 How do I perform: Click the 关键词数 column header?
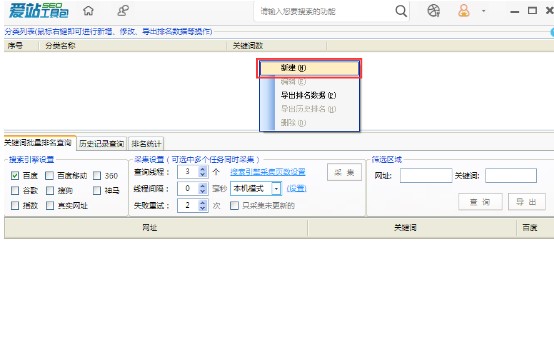click(x=277, y=46)
